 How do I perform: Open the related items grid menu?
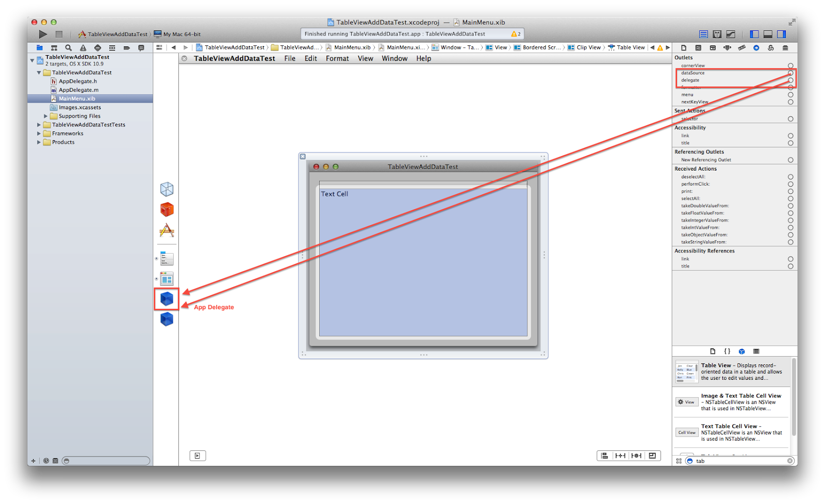(159, 47)
